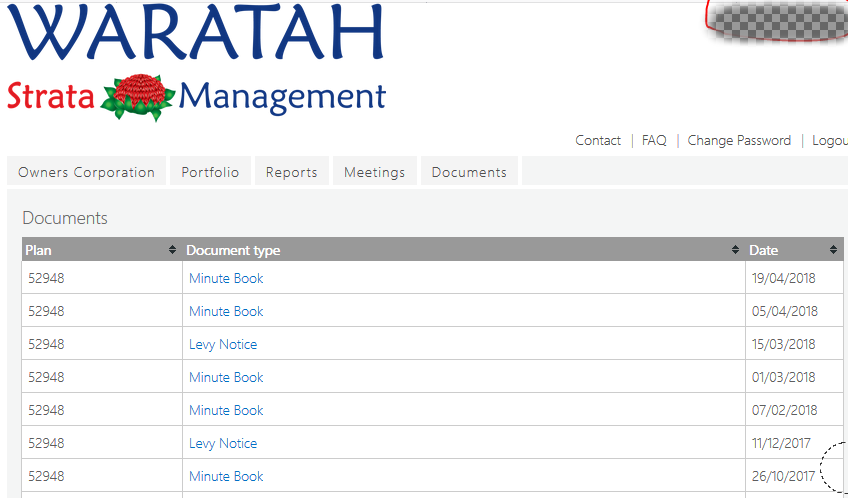Click the Management word in logo
This screenshot has width=848, height=498.
(x=282, y=98)
